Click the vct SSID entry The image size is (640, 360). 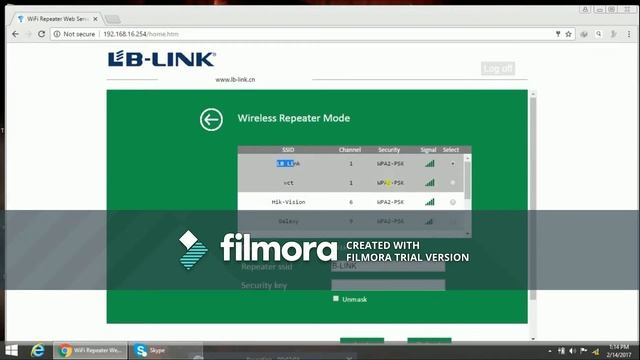[289, 183]
